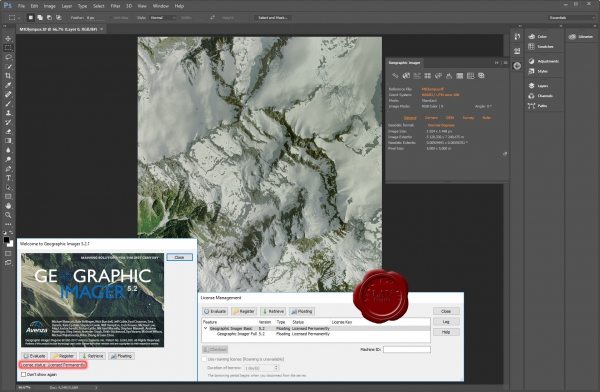Image resolution: width=600 pixels, height=392 pixels.
Task: Select the Crop tool
Action: point(8,76)
